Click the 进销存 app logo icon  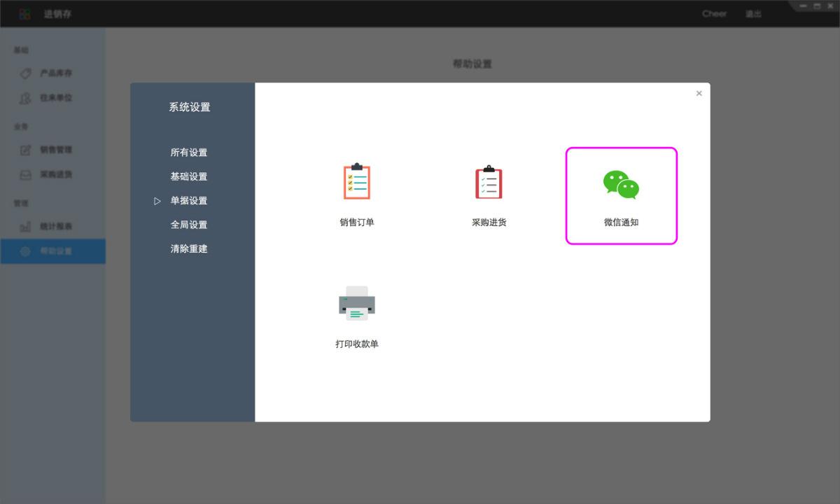tap(25, 14)
